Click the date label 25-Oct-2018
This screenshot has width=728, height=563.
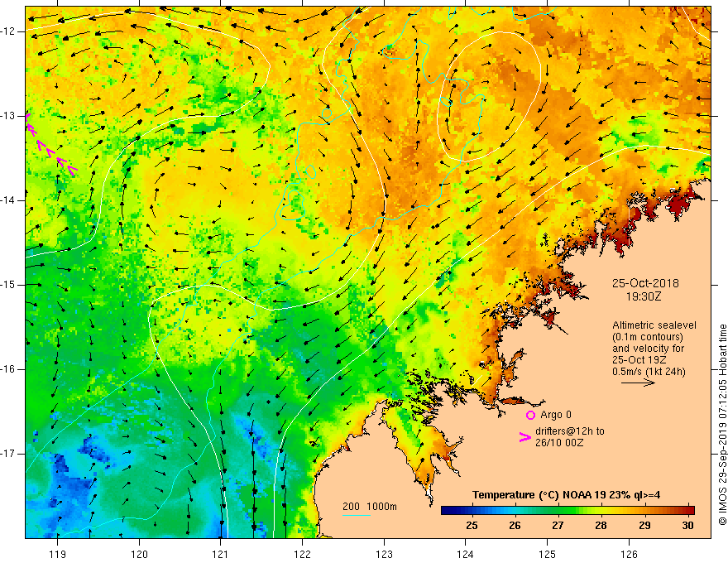(645, 283)
